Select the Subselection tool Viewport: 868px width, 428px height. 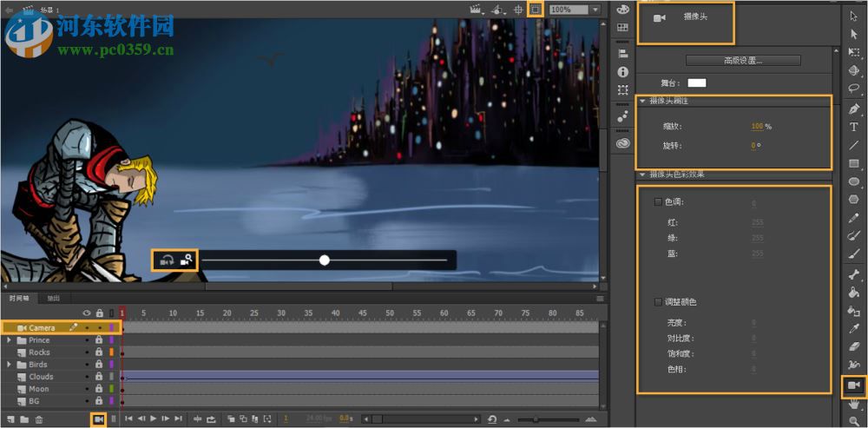coord(853,34)
